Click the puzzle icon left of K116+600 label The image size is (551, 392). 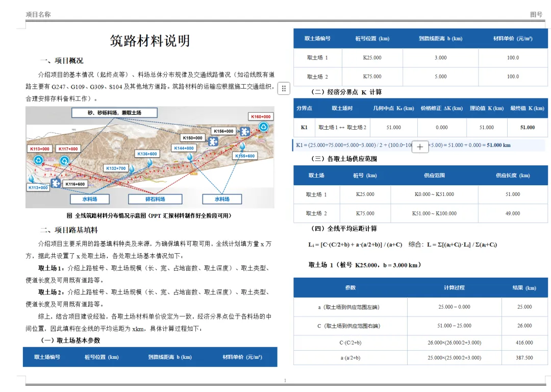point(56,183)
